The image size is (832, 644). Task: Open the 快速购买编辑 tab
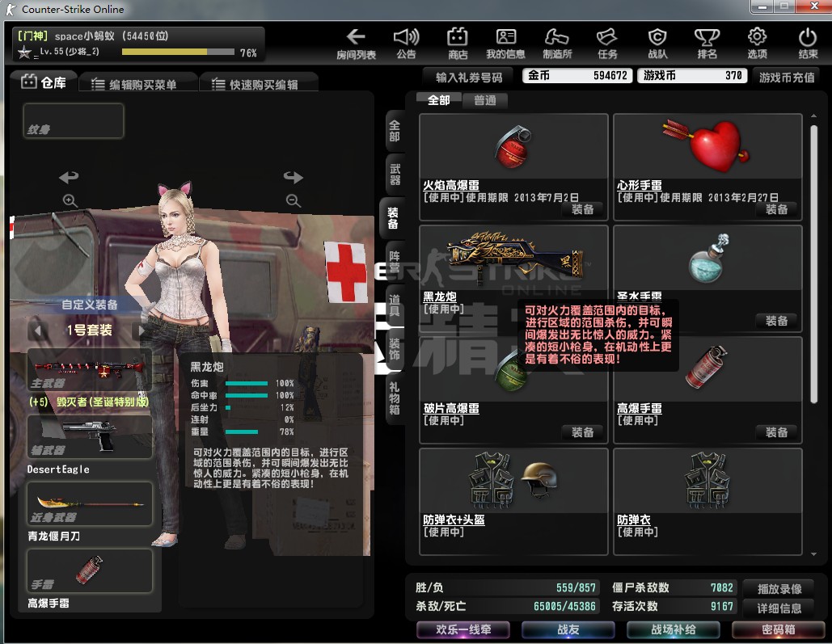257,84
